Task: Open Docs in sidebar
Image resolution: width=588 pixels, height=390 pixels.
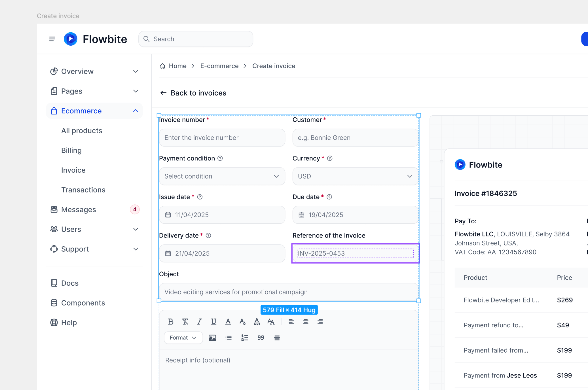Action: click(94, 283)
